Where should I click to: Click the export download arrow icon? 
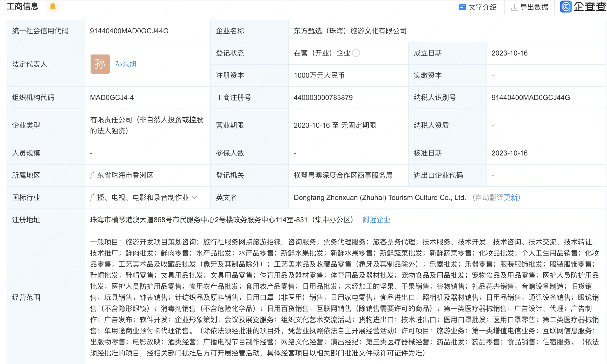click(x=514, y=8)
